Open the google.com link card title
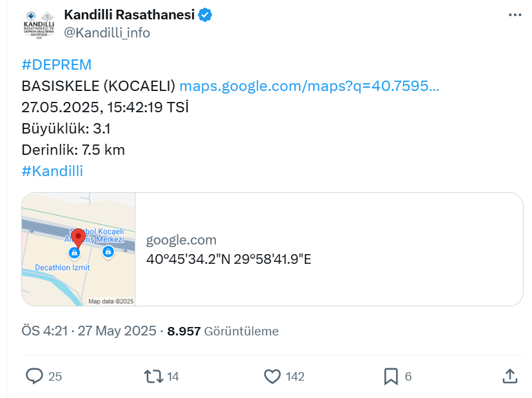 [x=181, y=240]
